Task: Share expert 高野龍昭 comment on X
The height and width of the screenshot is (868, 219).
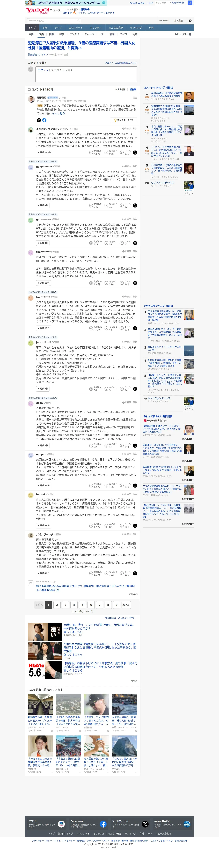Action: [x=39, y=120]
